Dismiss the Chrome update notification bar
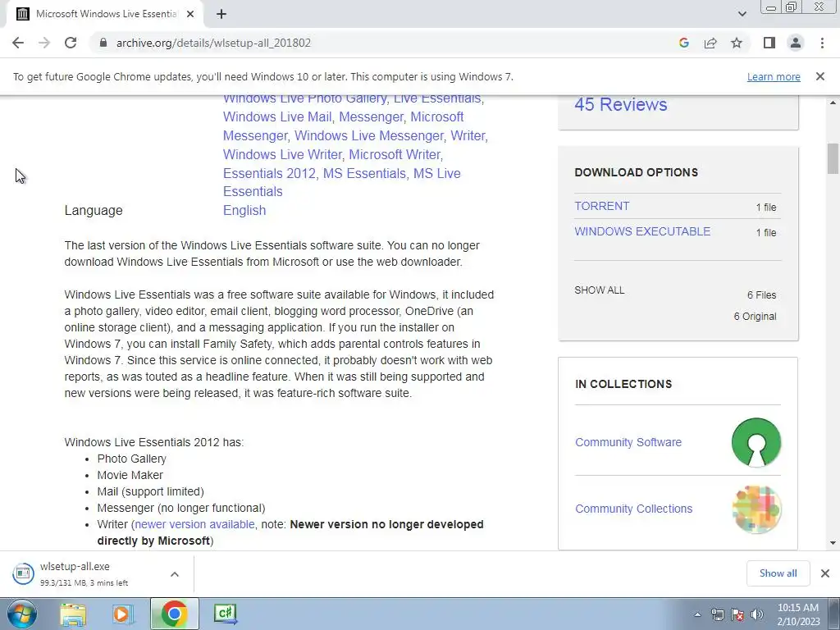 [820, 76]
